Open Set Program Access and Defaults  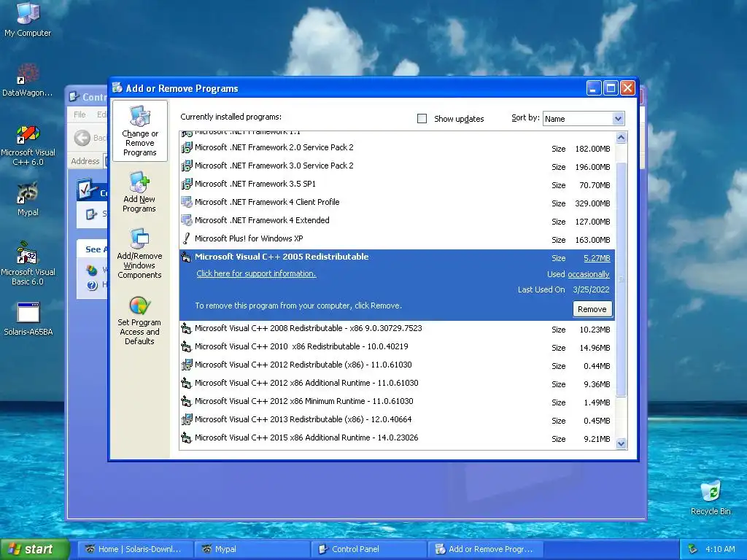139,321
